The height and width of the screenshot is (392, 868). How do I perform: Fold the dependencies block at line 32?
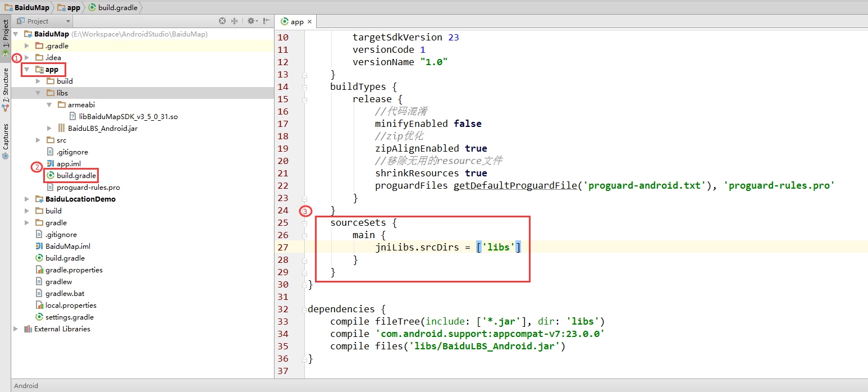305,309
